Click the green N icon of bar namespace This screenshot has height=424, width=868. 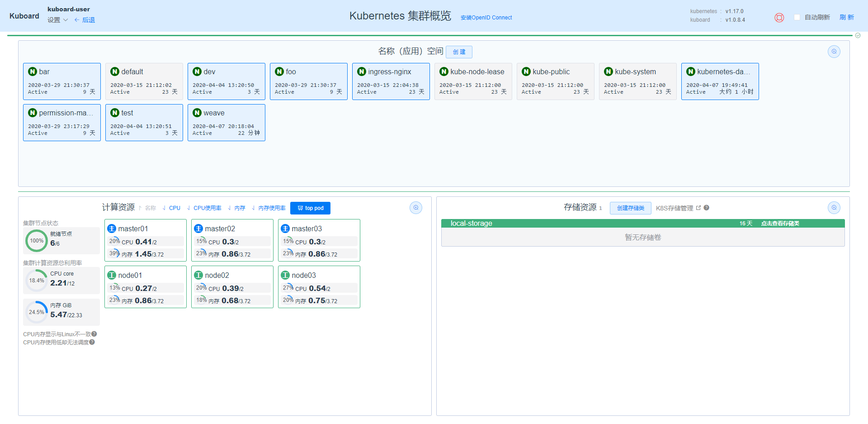tap(33, 71)
